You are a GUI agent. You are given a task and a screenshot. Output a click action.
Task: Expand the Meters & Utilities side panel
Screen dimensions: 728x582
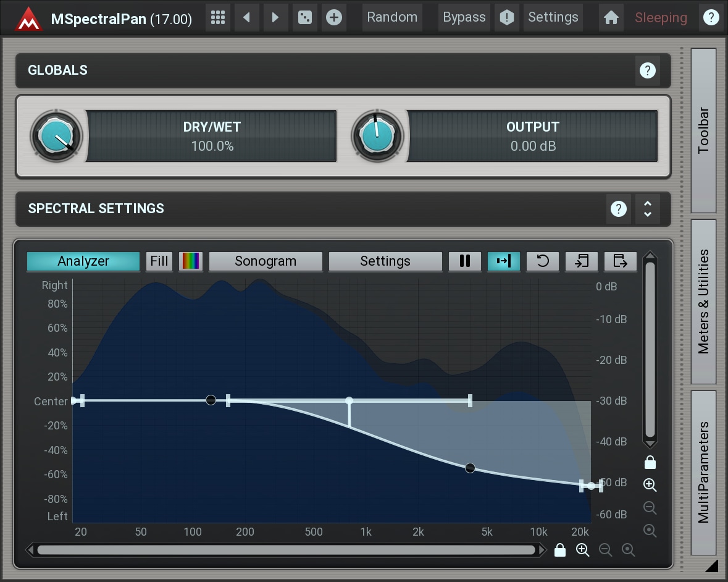703,302
